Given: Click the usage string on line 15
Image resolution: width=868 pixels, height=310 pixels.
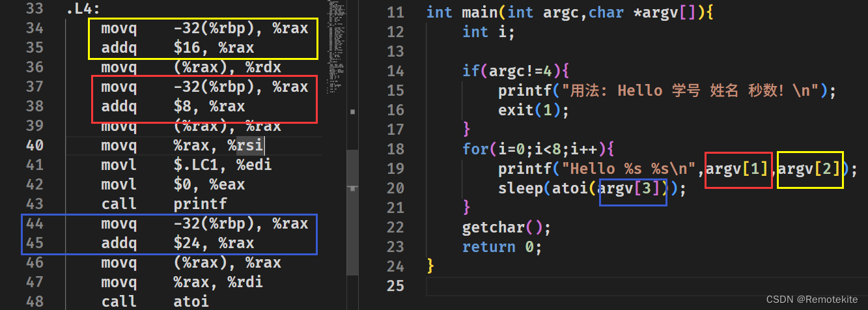Looking at the screenshot, I should coord(690,91).
